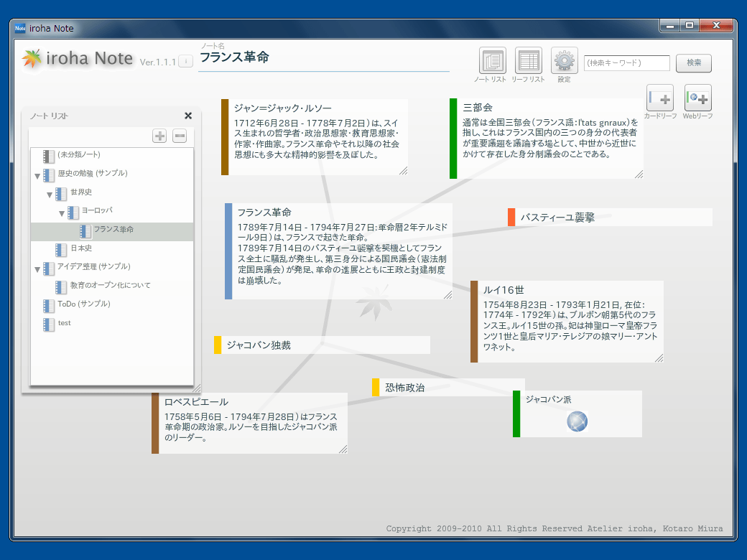Select the ジャン=ジャック・ルソー leaf title
Viewport: 747px width, 560px height.
click(282, 108)
